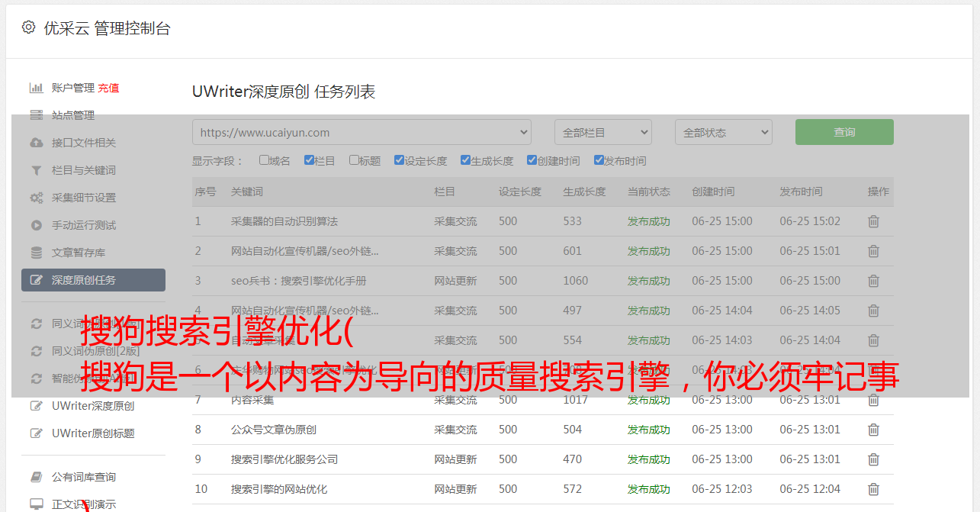This screenshot has height=512, width=980.
Task: Open 公有词库查询 sidebar link
Action: click(84, 477)
